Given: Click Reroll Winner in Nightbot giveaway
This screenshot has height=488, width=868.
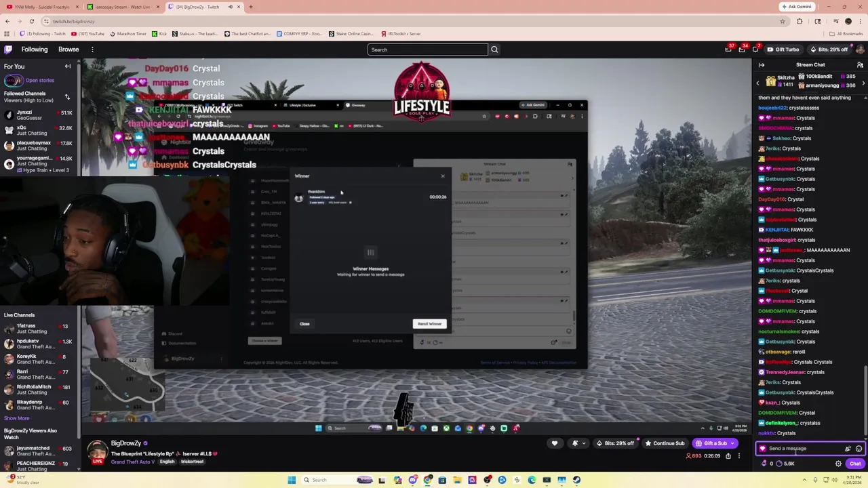Looking at the screenshot, I should [x=429, y=324].
